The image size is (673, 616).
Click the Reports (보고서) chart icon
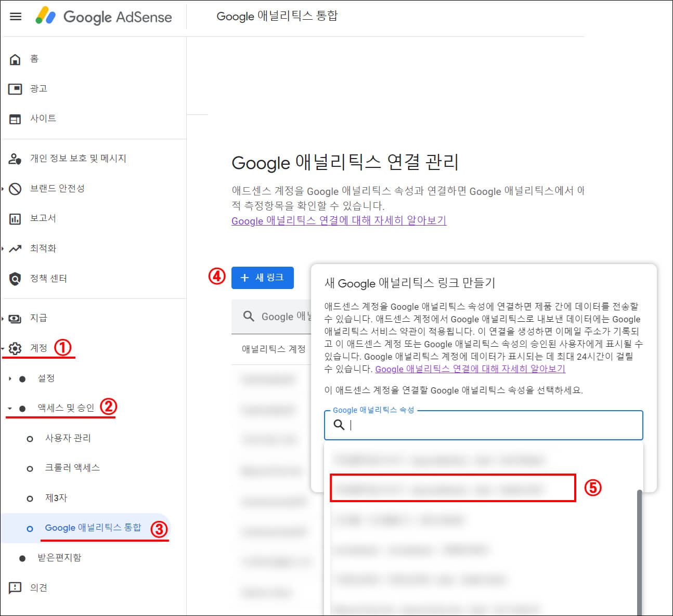coord(15,219)
